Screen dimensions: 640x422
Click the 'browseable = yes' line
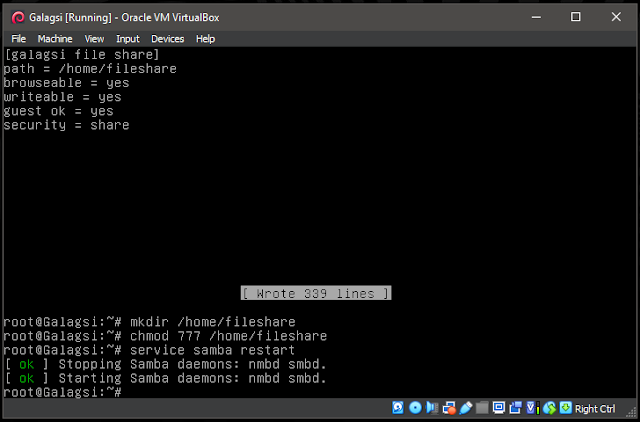[67, 83]
